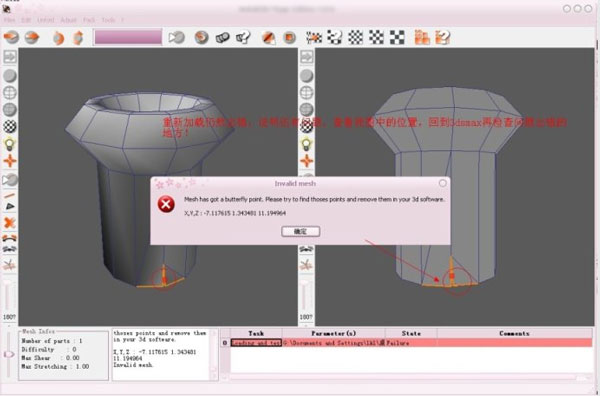Image resolution: width=600 pixels, height=396 pixels.
Task: Open the Unfold menu
Action: [46, 20]
